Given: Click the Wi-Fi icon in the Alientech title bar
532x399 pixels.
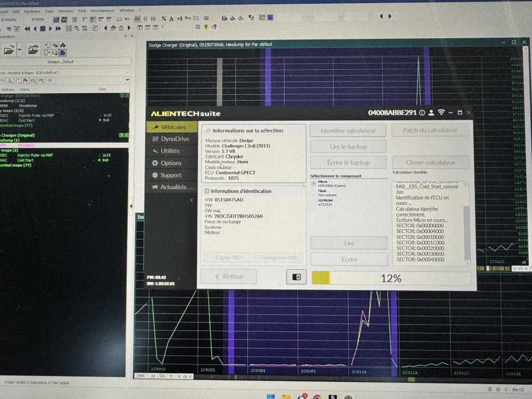Looking at the screenshot, I should pos(442,113).
